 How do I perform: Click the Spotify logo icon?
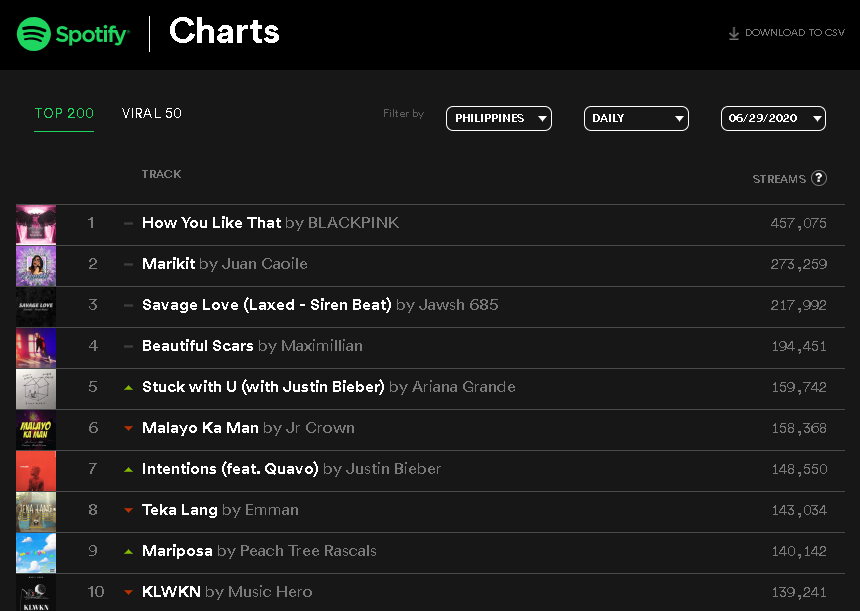click(x=34, y=34)
